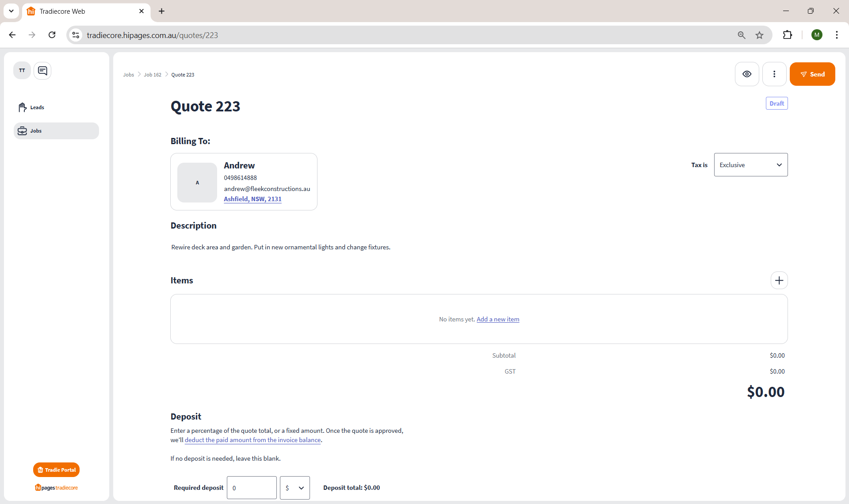Screen dimensions: 849x504
Task: Click the browser extensions puzzle icon
Action: (x=788, y=35)
